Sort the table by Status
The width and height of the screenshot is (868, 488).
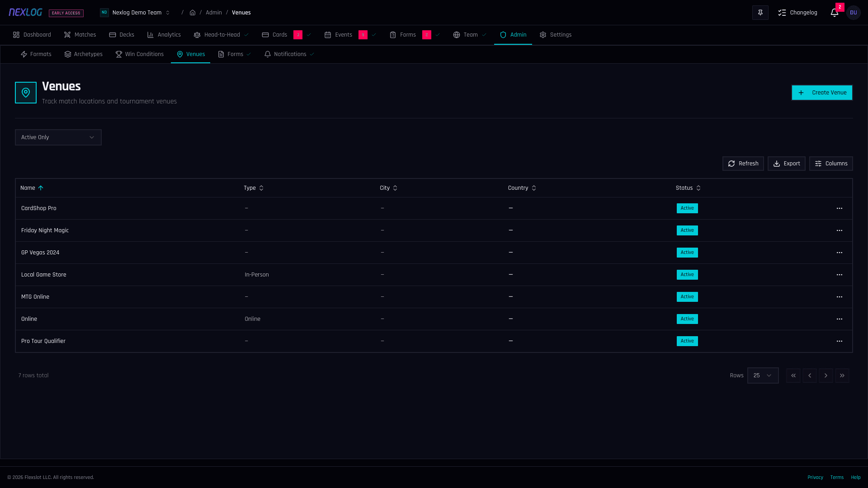[688, 188]
